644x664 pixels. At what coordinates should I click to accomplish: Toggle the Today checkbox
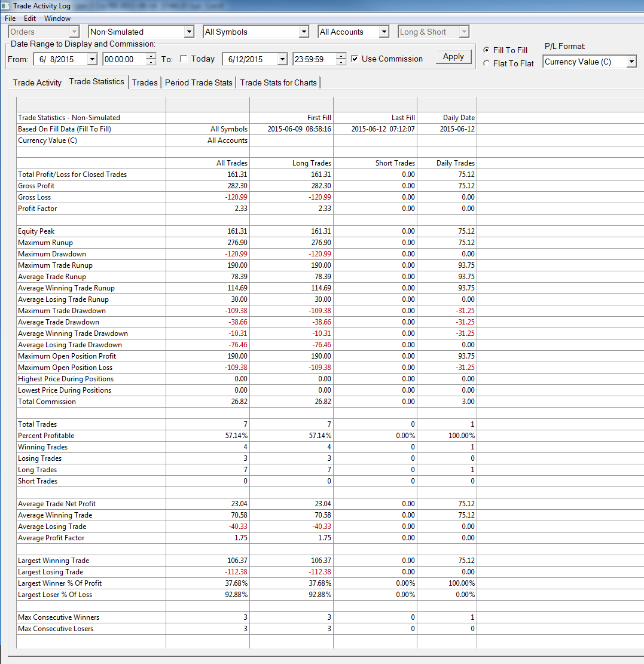(x=184, y=59)
